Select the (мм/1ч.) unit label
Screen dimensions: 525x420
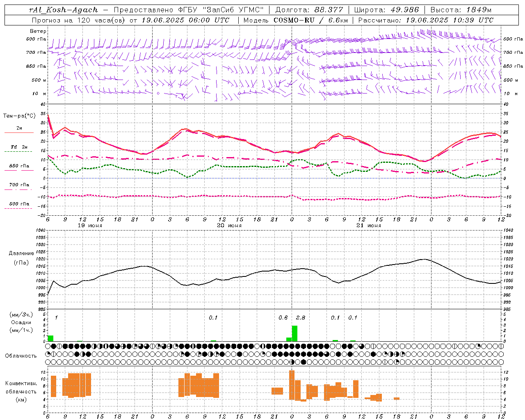point(21,330)
